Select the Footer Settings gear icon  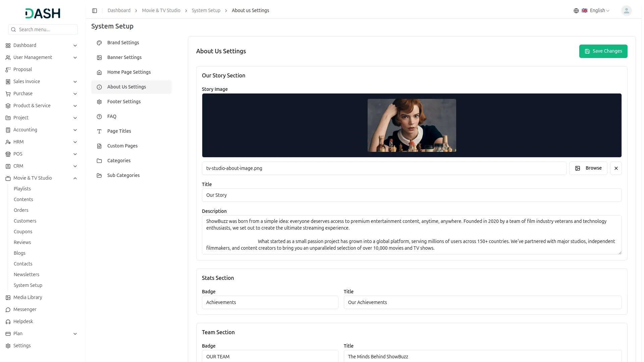pos(99,102)
